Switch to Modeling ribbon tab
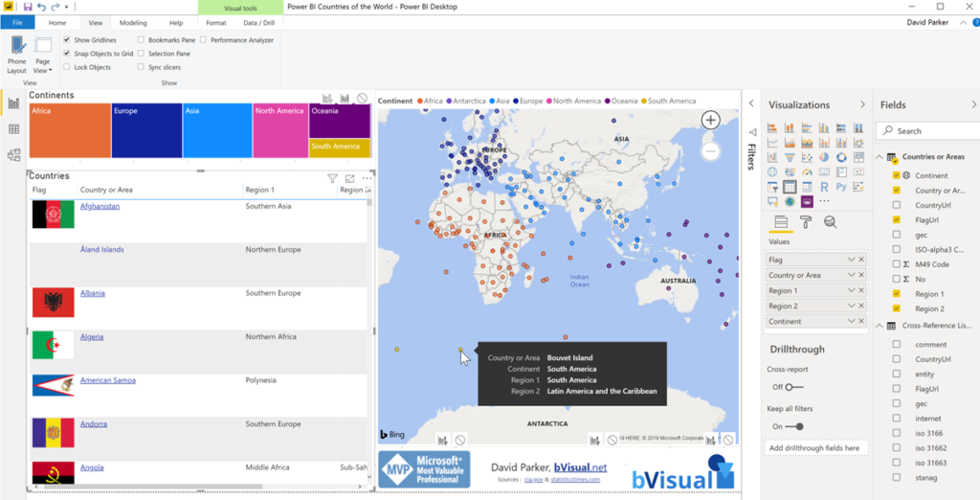 133,23
